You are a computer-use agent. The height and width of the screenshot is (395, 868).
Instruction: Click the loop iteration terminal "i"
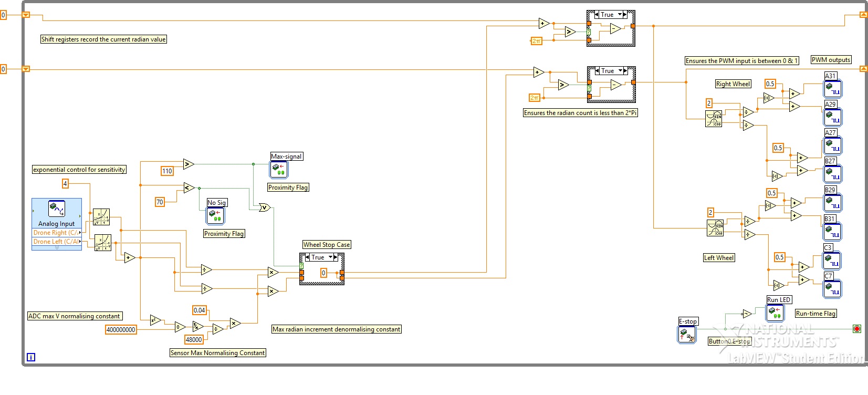tap(31, 357)
